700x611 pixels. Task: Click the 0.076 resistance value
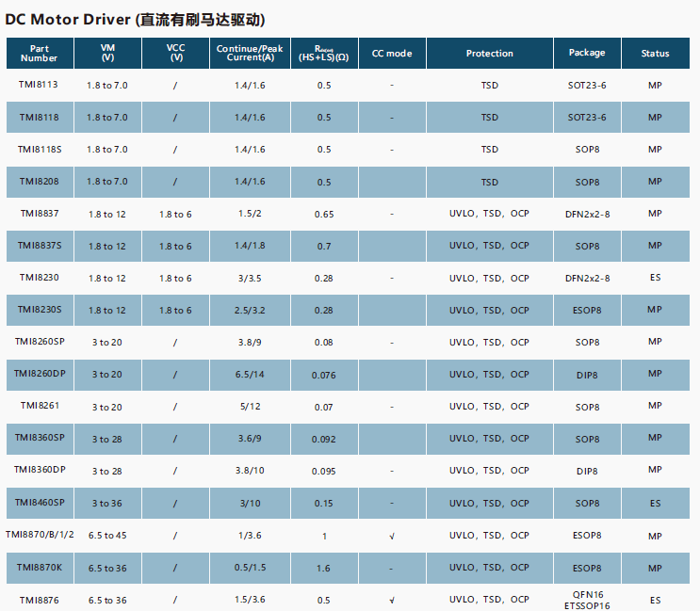tap(324, 375)
